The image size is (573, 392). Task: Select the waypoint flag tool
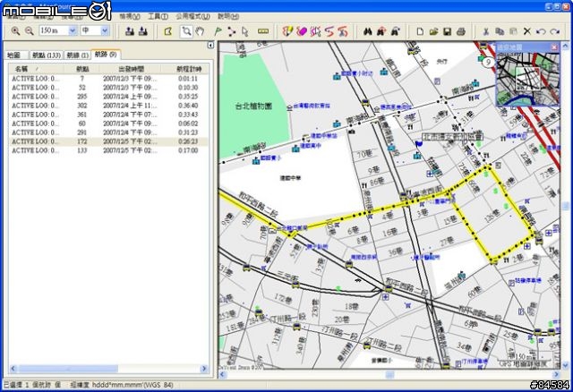[218, 31]
